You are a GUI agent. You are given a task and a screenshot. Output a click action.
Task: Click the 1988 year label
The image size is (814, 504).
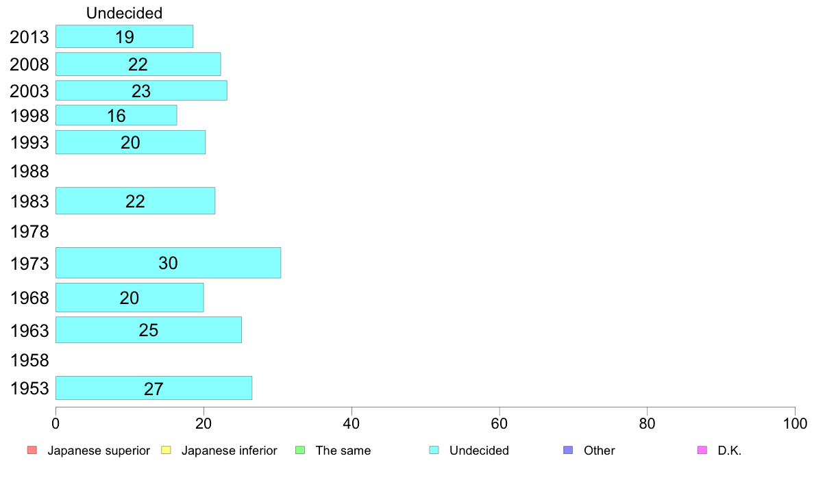coord(29,171)
